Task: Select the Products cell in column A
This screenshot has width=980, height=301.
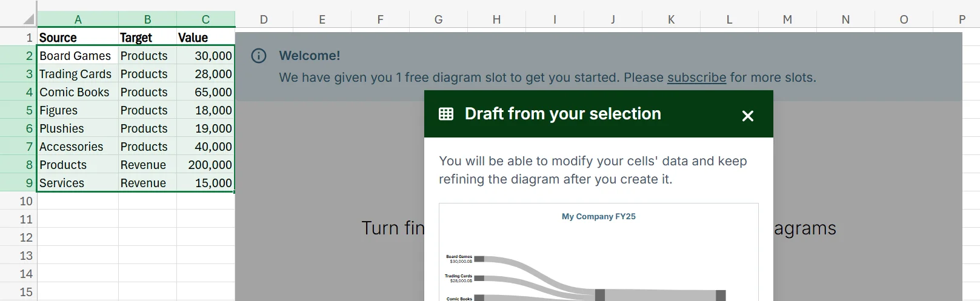Action: [78, 165]
